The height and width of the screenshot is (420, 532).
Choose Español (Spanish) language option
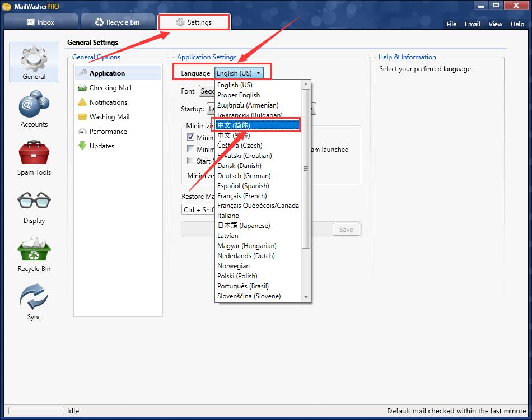[258, 186]
